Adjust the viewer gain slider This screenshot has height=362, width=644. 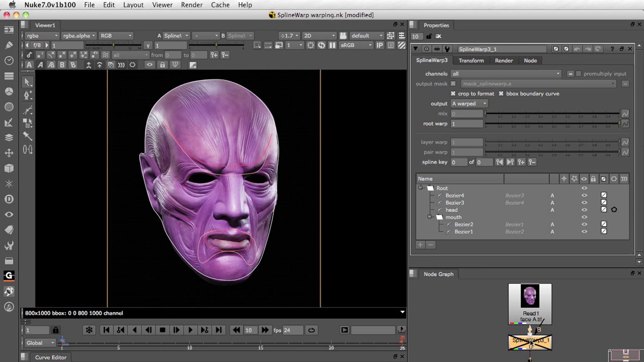[x=113, y=45]
